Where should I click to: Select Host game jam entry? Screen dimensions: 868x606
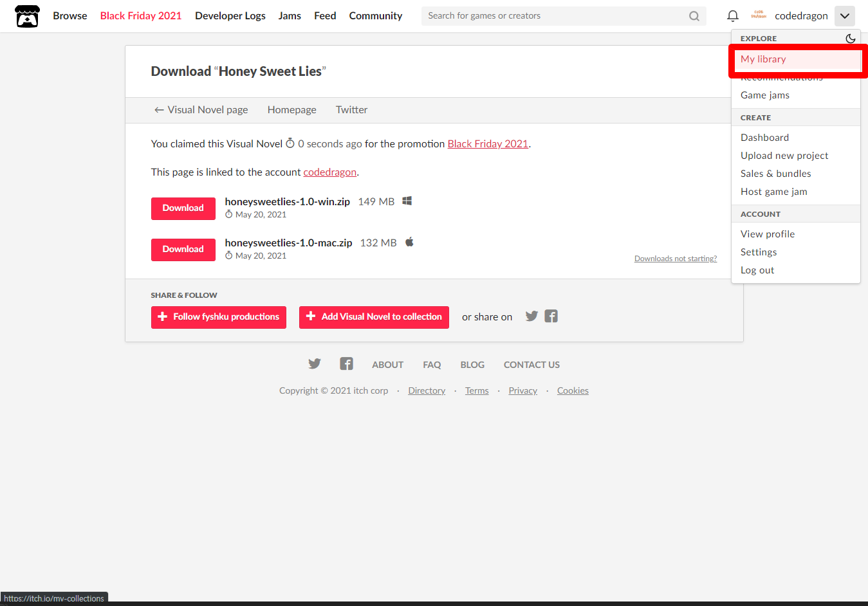coord(796,192)
